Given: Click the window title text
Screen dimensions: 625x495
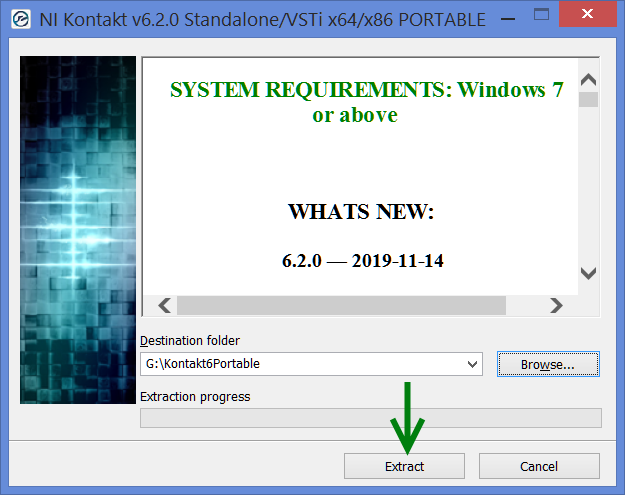Looking at the screenshot, I should point(262,20).
